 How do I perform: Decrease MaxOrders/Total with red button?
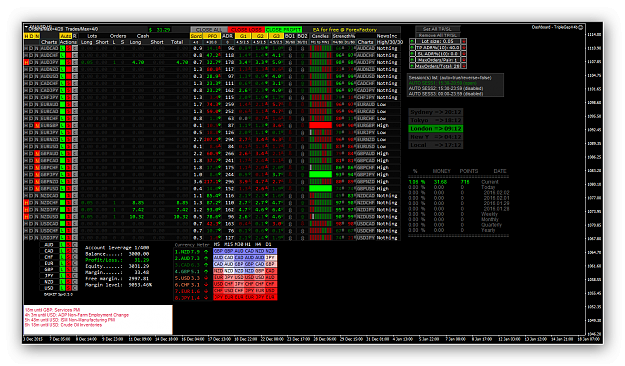(x=464, y=66)
